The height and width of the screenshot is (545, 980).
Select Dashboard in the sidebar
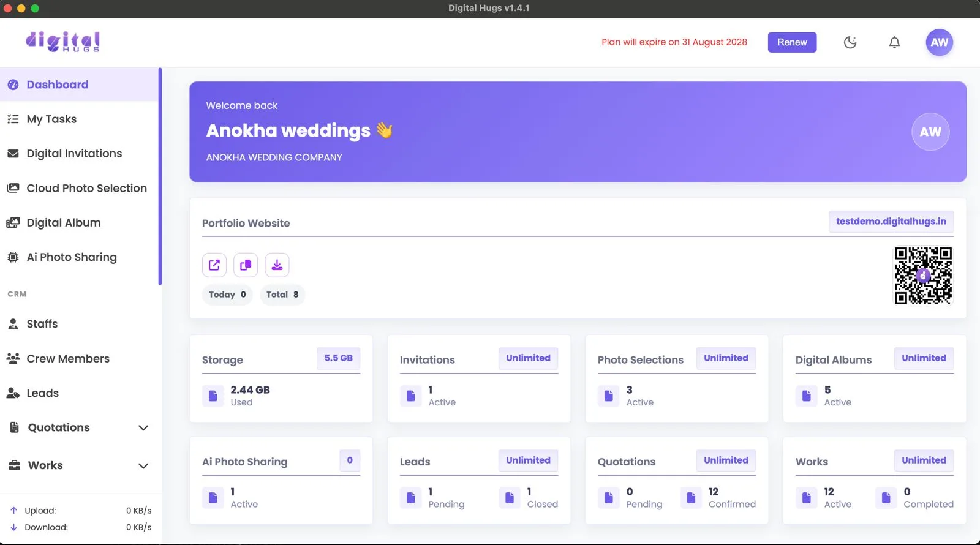click(x=80, y=85)
